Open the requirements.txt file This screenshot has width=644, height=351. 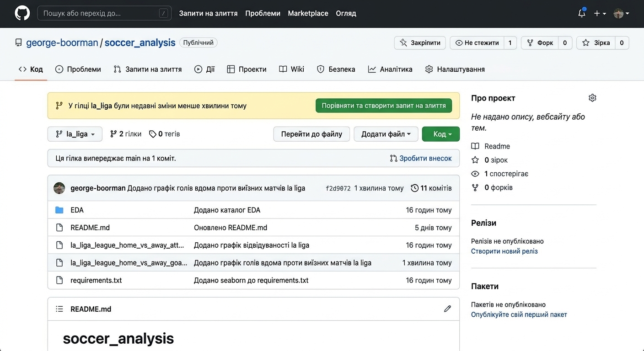pyautogui.click(x=96, y=280)
